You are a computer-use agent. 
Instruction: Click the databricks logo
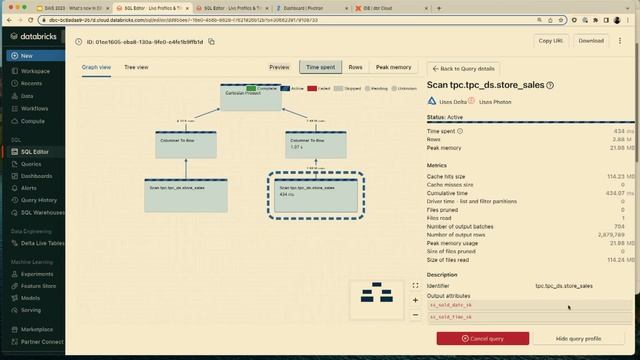(33, 36)
